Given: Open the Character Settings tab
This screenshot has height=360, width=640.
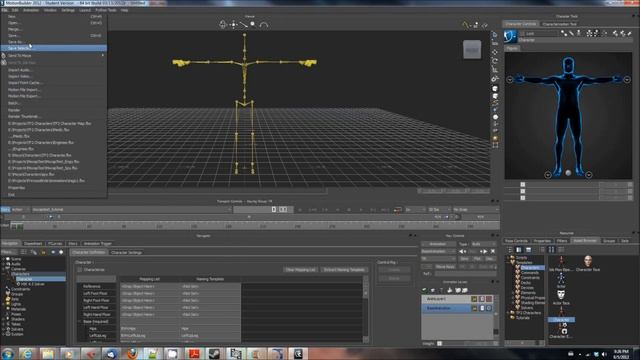Looking at the screenshot, I should (x=127, y=252).
